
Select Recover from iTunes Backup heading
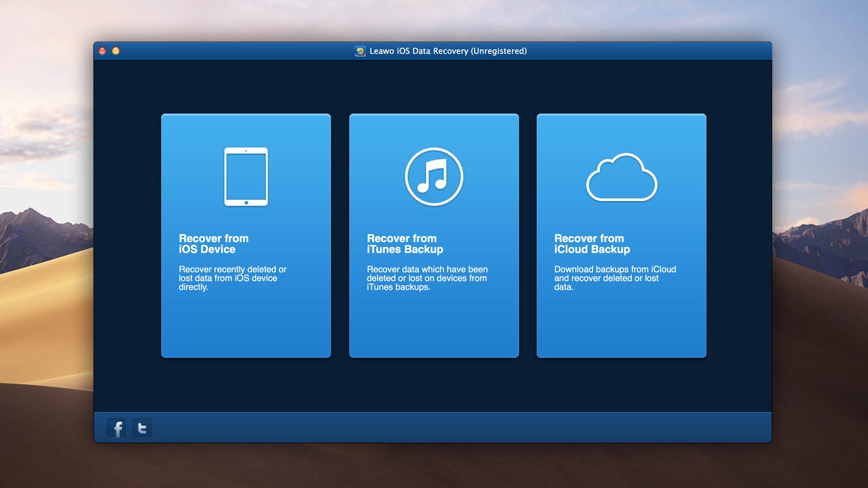point(405,244)
